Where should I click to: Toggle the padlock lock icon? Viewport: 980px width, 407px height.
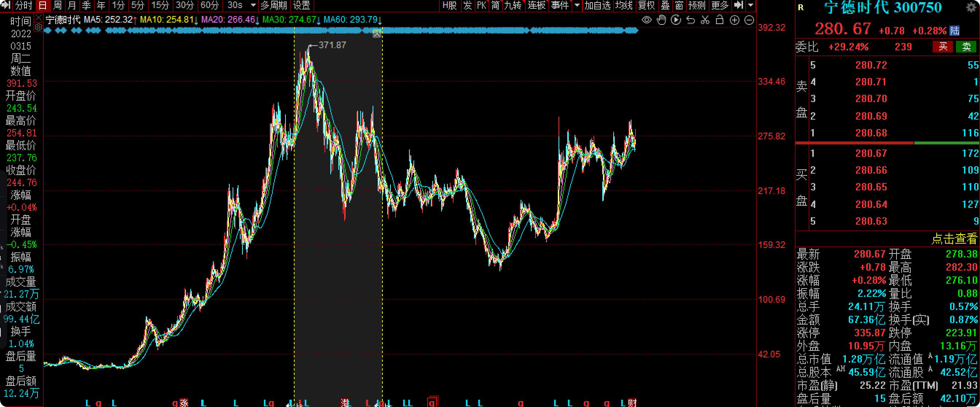tap(719, 20)
